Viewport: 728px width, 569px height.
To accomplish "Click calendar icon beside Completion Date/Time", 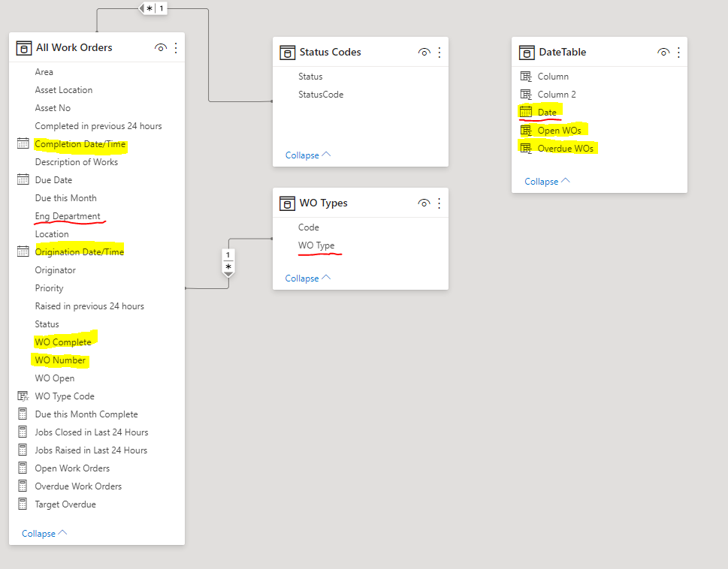I will tap(23, 144).
